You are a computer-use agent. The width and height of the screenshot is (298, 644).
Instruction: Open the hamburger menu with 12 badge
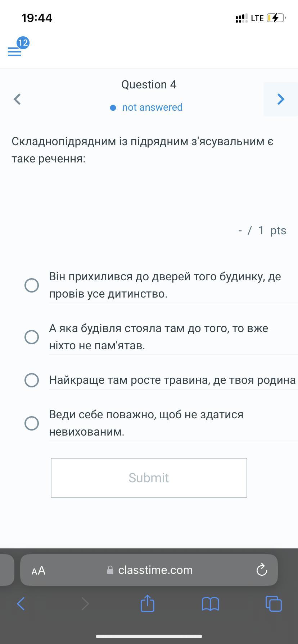15,51
